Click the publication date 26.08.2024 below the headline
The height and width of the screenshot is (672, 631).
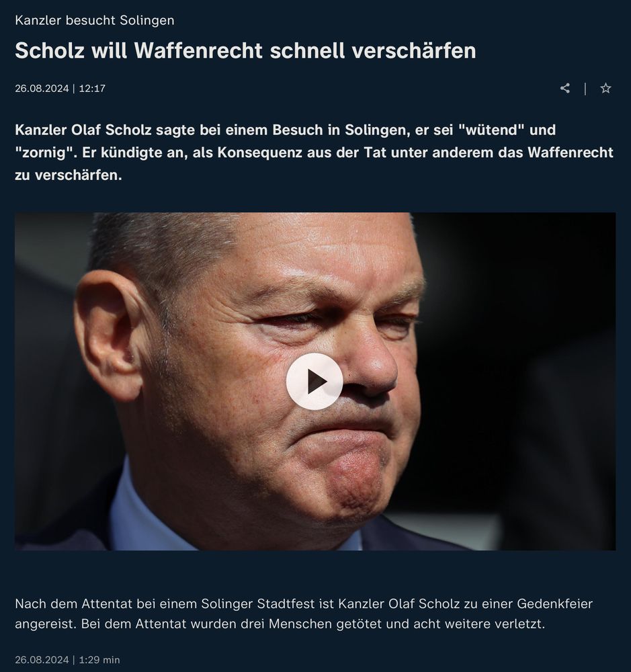(42, 88)
